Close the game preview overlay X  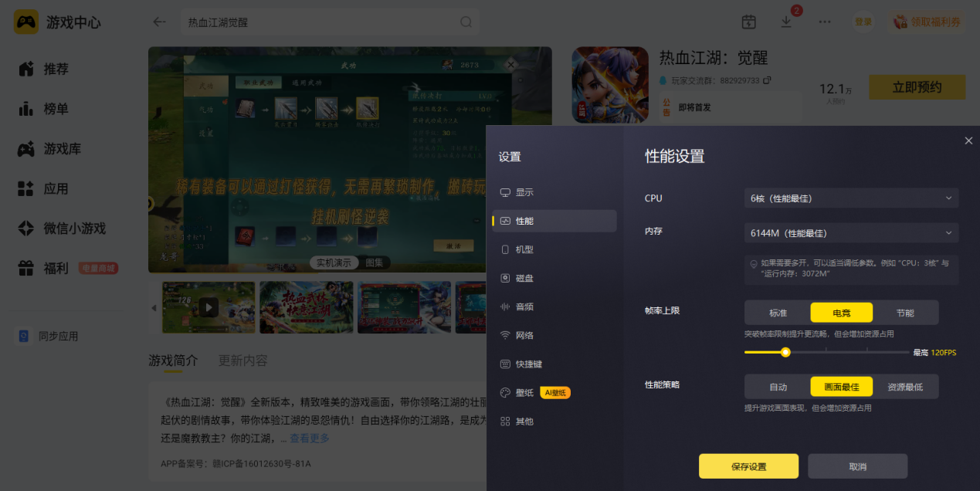tap(510, 65)
